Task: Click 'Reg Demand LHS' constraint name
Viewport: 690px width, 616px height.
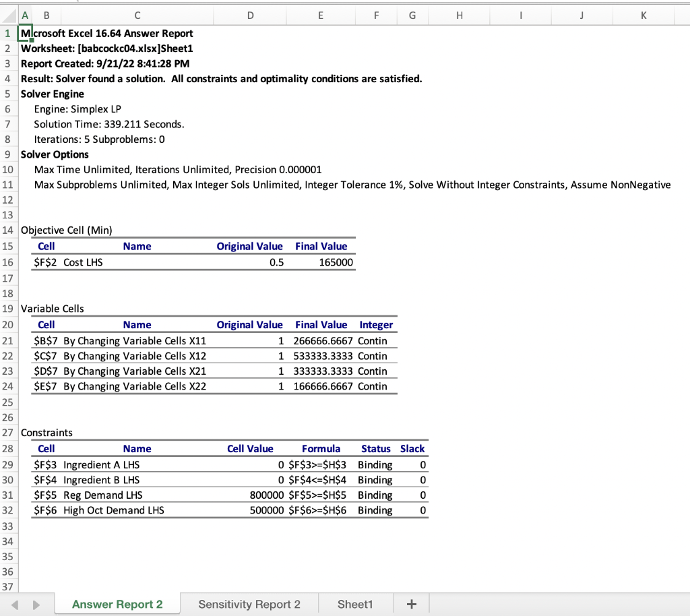Action: coord(103,495)
